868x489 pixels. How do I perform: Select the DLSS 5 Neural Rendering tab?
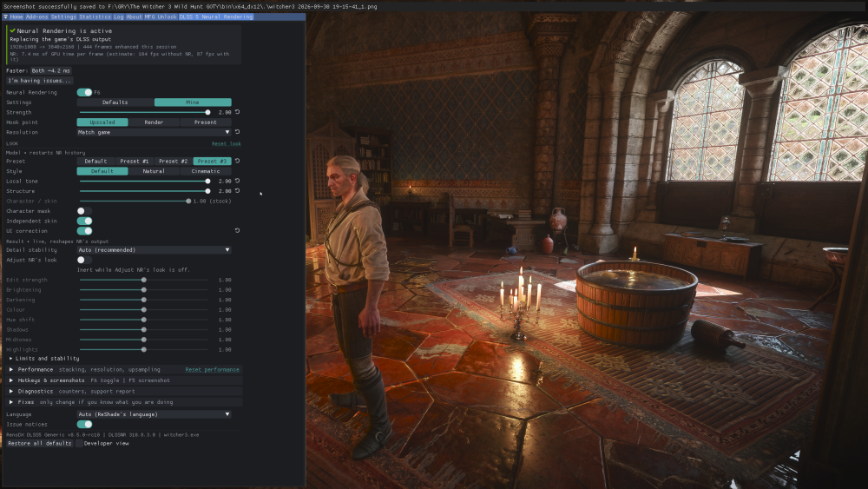pyautogui.click(x=216, y=17)
